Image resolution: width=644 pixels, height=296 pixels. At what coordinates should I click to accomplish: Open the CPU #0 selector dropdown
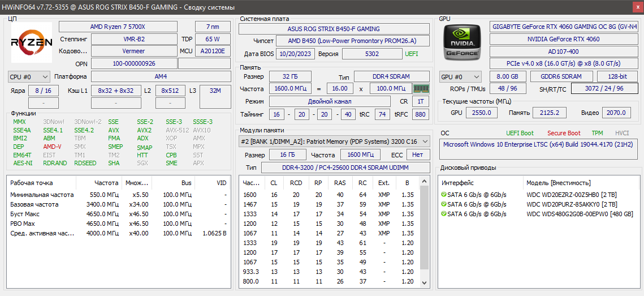coord(29,77)
